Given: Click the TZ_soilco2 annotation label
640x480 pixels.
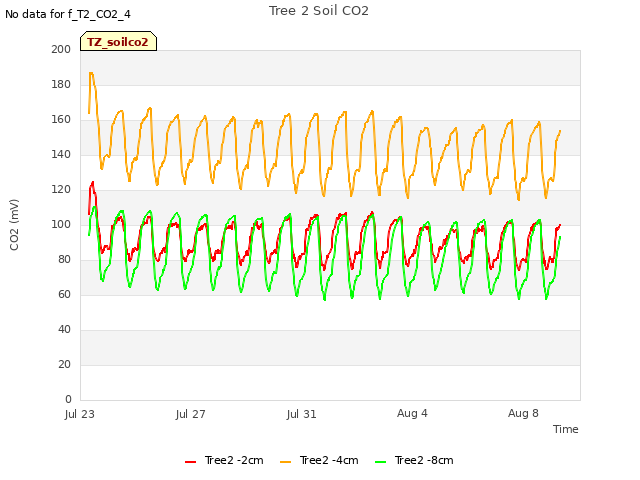Looking at the screenshot, I should [x=118, y=41].
